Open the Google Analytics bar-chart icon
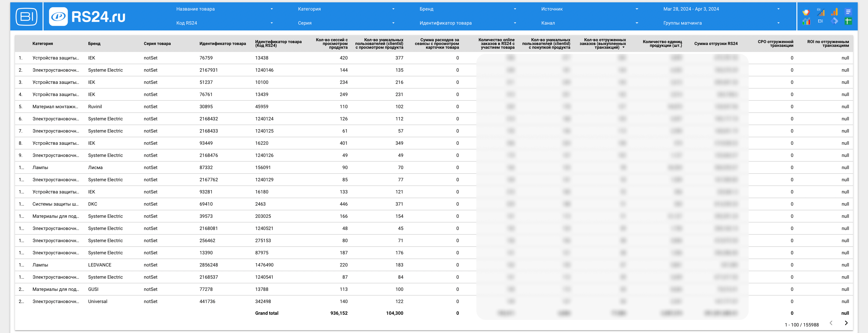Viewport: 868px width, 333px height. (834, 12)
